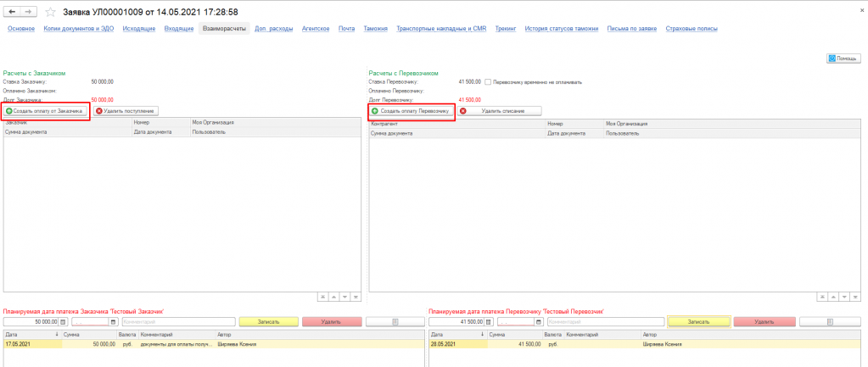Focus customer Комментарий input field
The image size is (868, 367).
(x=179, y=322)
